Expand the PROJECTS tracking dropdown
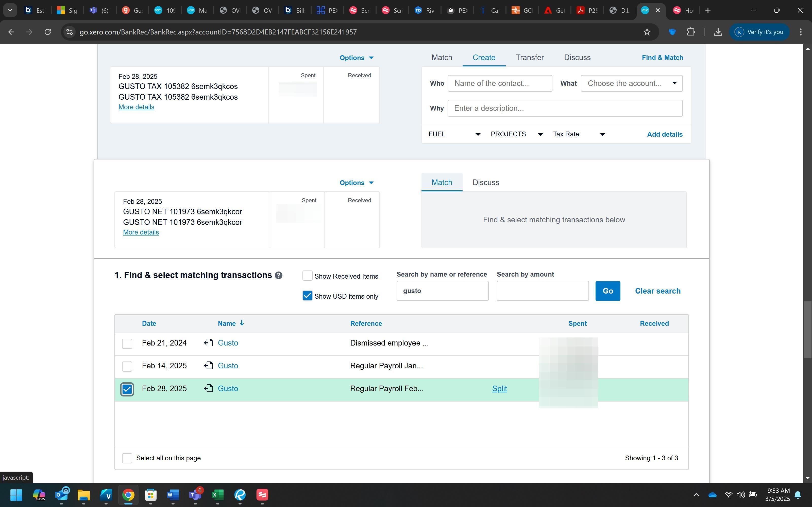The width and height of the screenshot is (812, 507). coord(516,134)
